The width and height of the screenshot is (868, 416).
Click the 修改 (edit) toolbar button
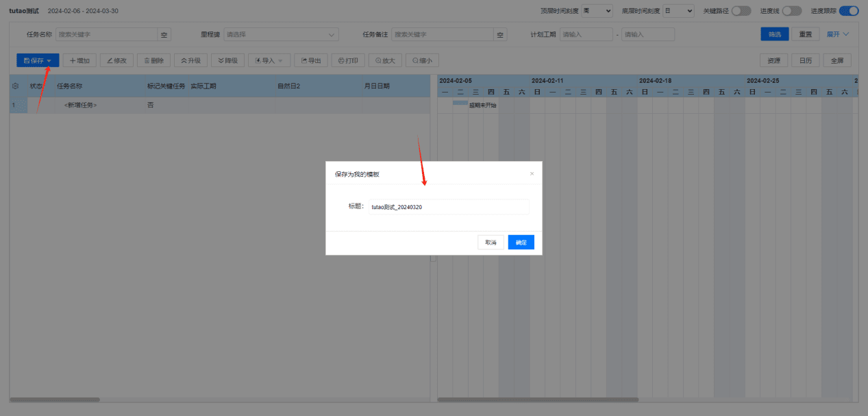click(x=116, y=60)
